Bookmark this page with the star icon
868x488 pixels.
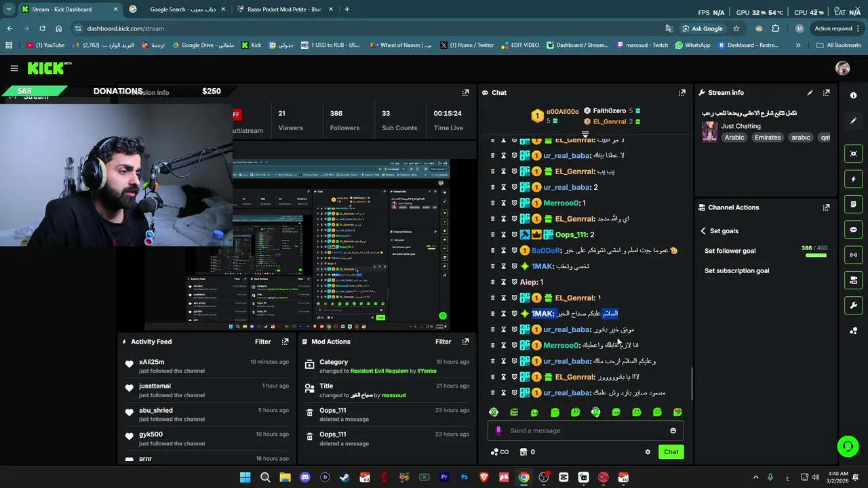point(736,28)
